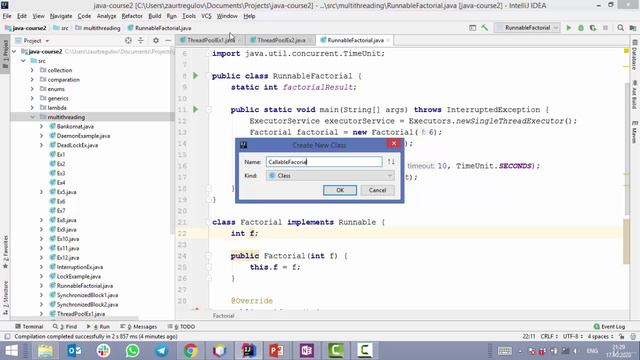Open Telegram from taskbar
Screen dimensions: 640x360
point(161,351)
